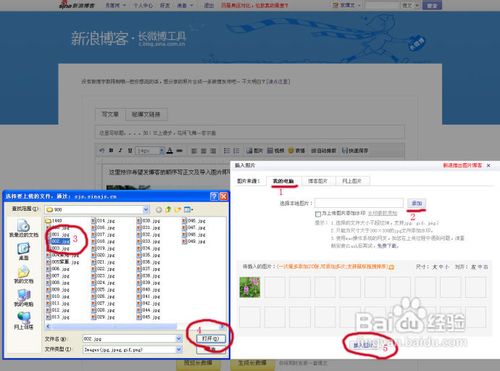Insert numbered list in blog editor toolbar
The width and height of the screenshot is (500, 371).
click(236, 151)
